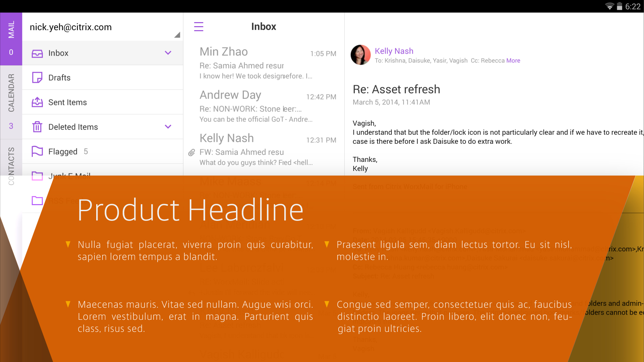Screen dimensions: 644x362
Task: Click the Inbox tray icon in folder list
Action: click(x=37, y=53)
